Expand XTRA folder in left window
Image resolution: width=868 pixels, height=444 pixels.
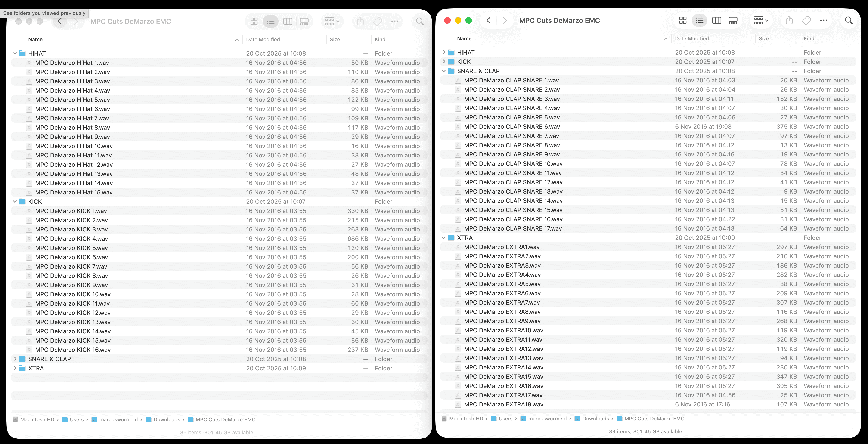(x=15, y=368)
